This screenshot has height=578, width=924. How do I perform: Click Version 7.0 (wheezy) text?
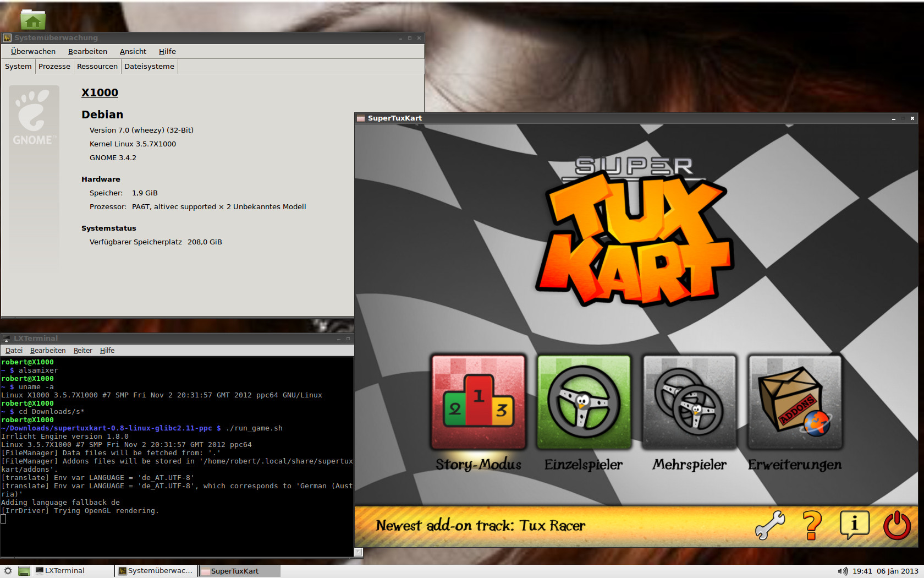click(x=141, y=130)
